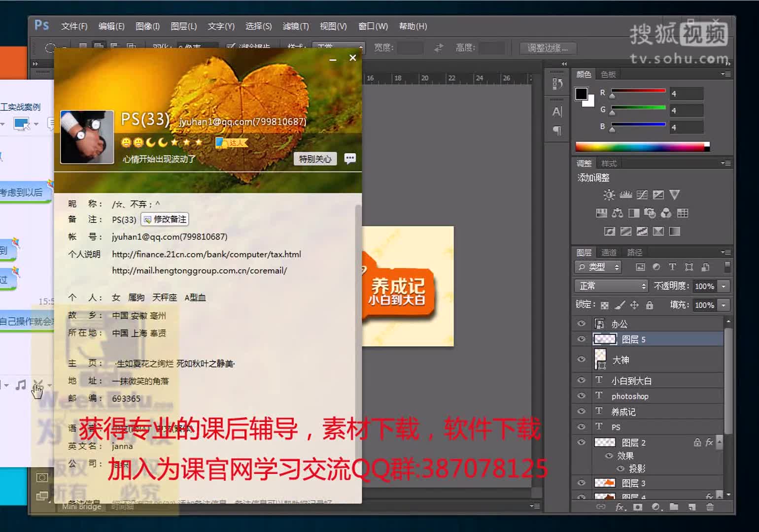The width and height of the screenshot is (759, 532).
Task: Add a layer mask icon
Action: point(638,507)
